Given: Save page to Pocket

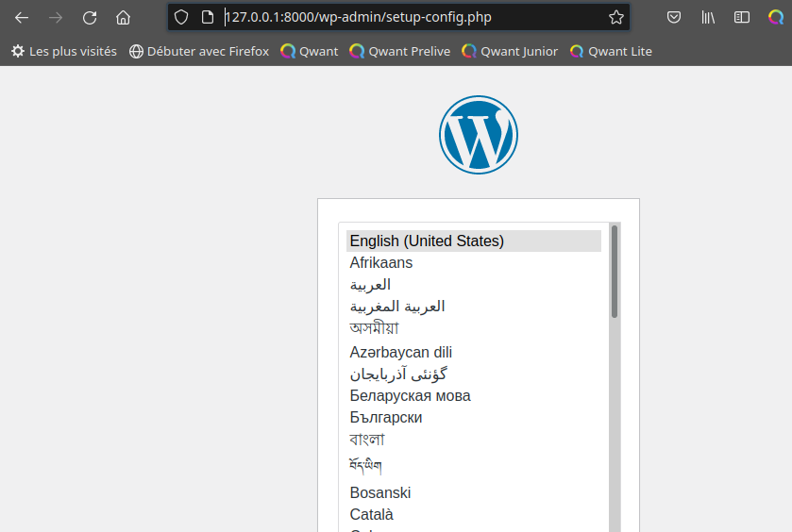Looking at the screenshot, I should (674, 18).
